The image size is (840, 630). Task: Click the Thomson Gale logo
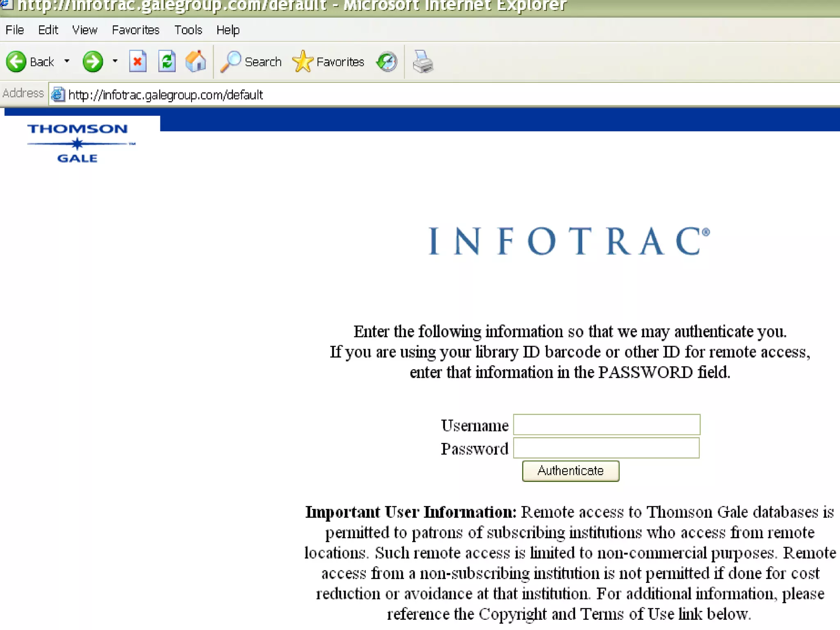click(78, 143)
